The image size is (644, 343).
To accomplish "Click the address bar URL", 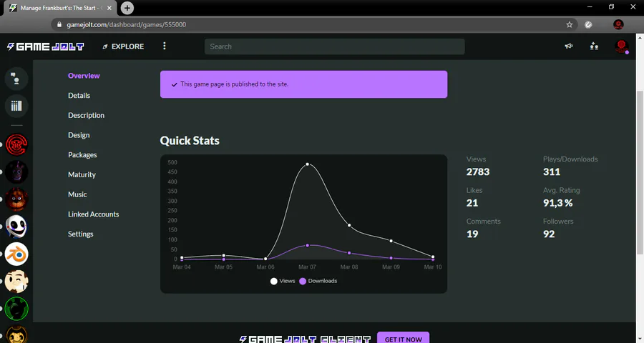I will 127,24.
